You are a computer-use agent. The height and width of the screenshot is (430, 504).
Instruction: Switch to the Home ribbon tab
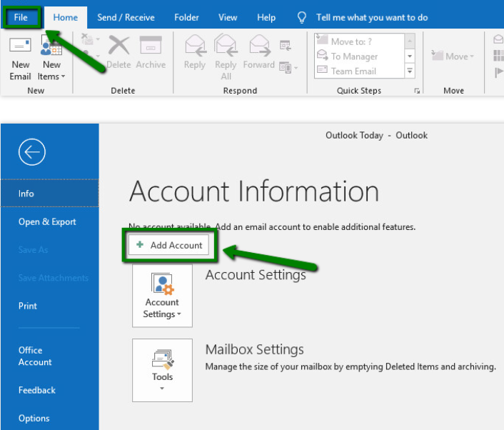(66, 17)
